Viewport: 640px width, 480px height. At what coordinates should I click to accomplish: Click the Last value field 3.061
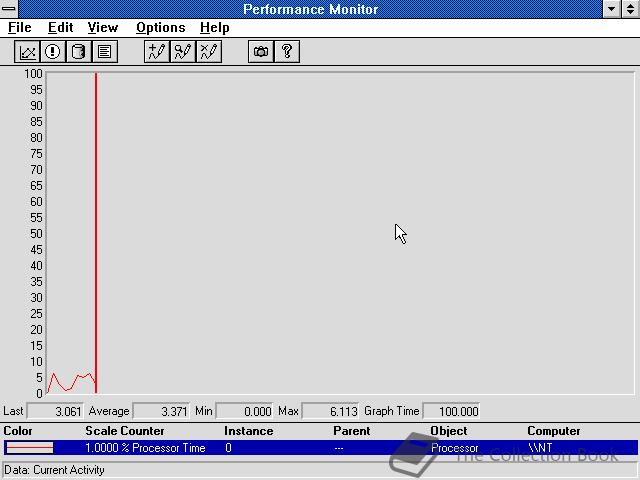coord(55,411)
